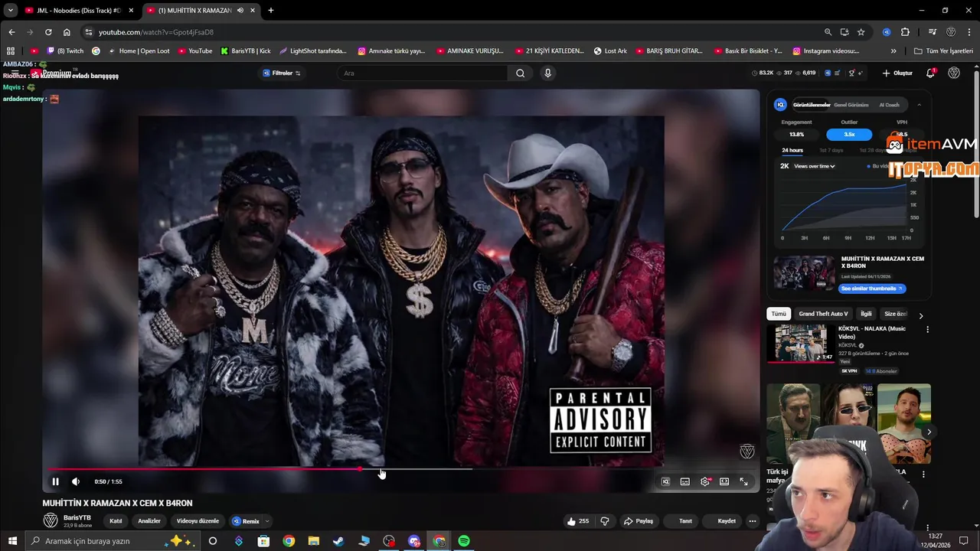Go to the browser home page
This screenshot has width=980, height=551.
click(x=67, y=32)
